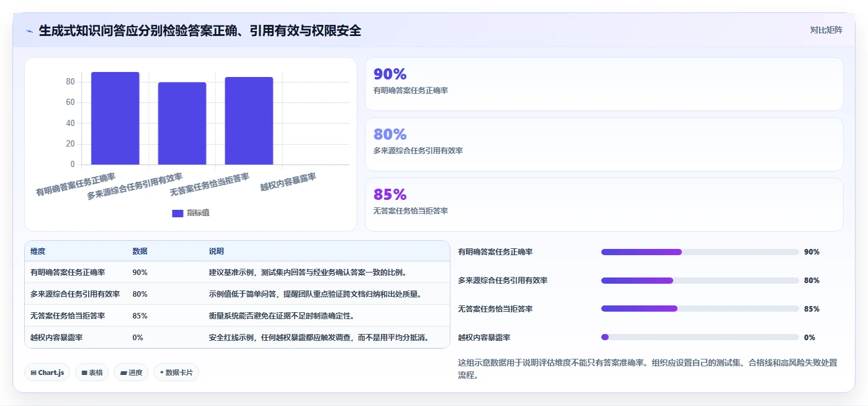The height and width of the screenshot is (406, 868).
Task: Click the pulse icon before the page title
Action: point(30,31)
